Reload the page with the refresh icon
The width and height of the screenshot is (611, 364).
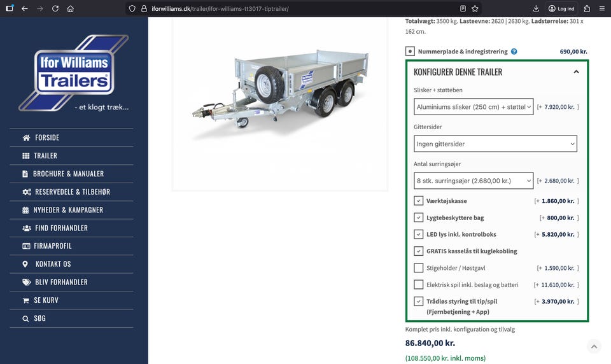click(x=55, y=8)
